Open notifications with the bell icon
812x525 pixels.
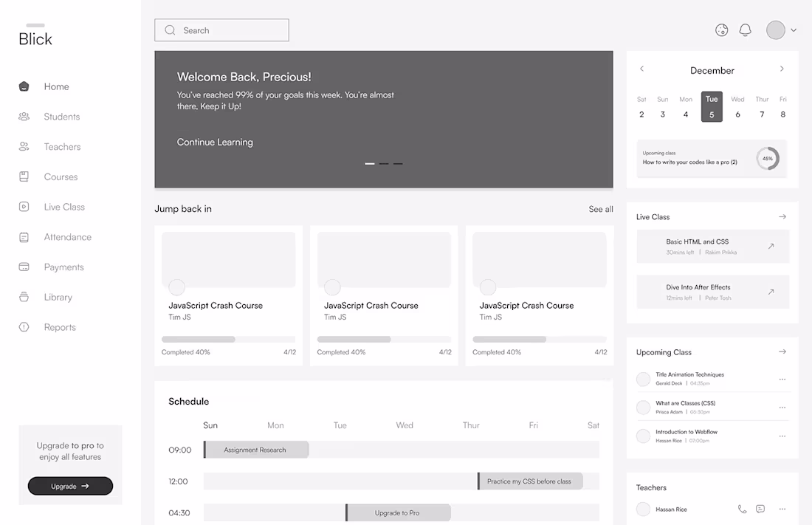pos(746,30)
